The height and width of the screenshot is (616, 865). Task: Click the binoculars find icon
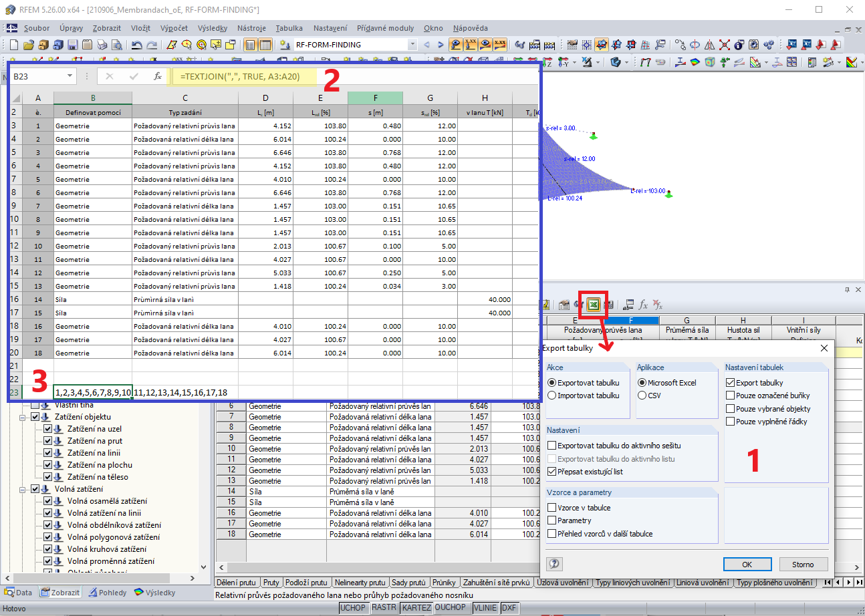click(x=520, y=45)
